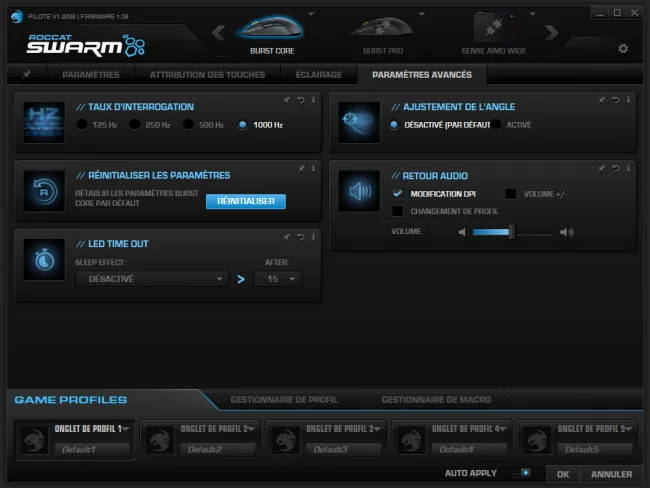Click the next device right arrow
The image size is (650, 488).
551,32
